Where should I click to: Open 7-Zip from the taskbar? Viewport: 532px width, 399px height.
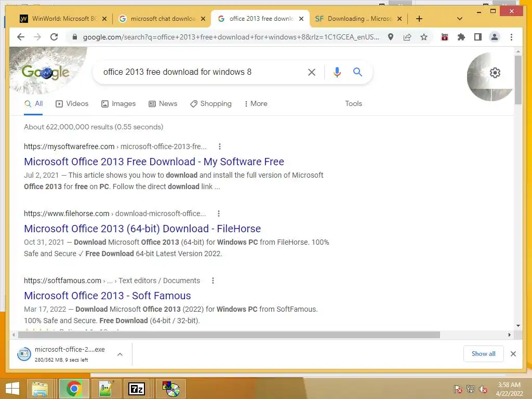137,389
